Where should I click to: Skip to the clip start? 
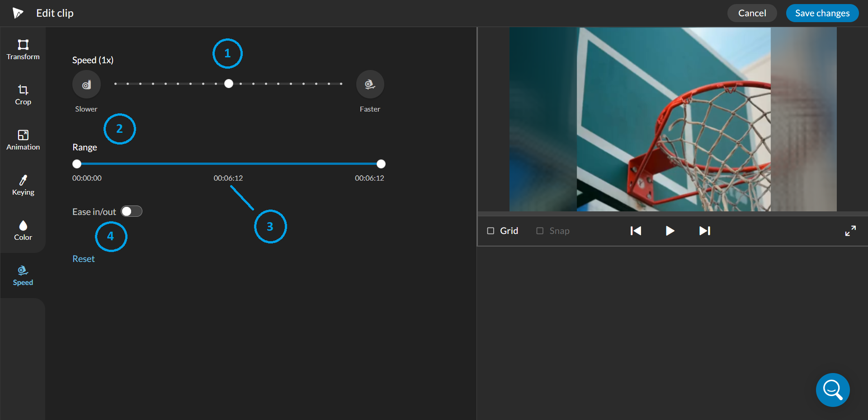pos(636,231)
